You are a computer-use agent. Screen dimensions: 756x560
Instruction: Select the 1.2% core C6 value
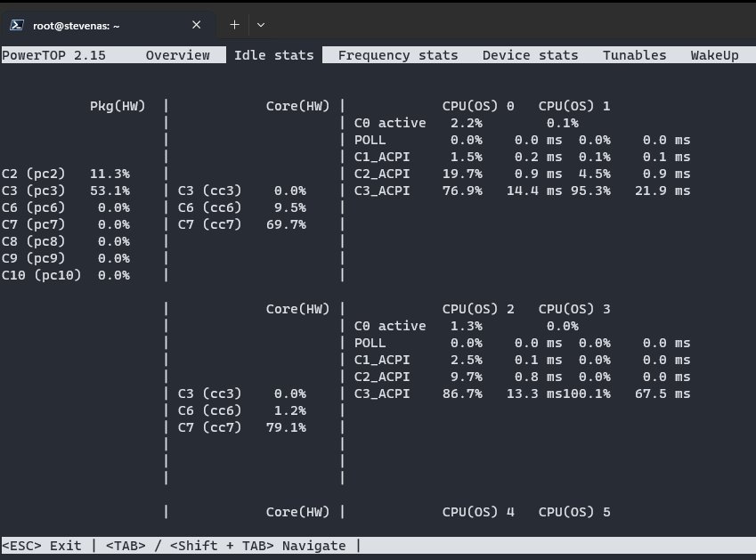point(290,410)
